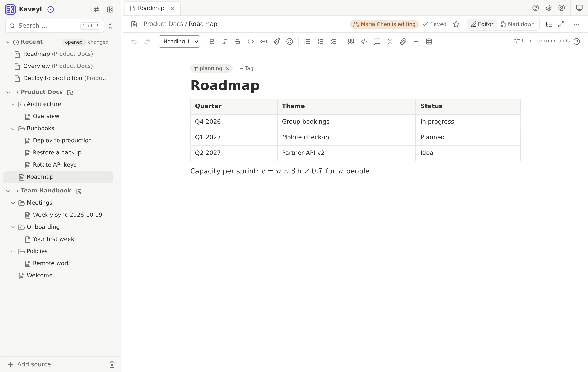This screenshot has width=588, height=372.
Task: Focus the Search input field
Action: (x=55, y=26)
